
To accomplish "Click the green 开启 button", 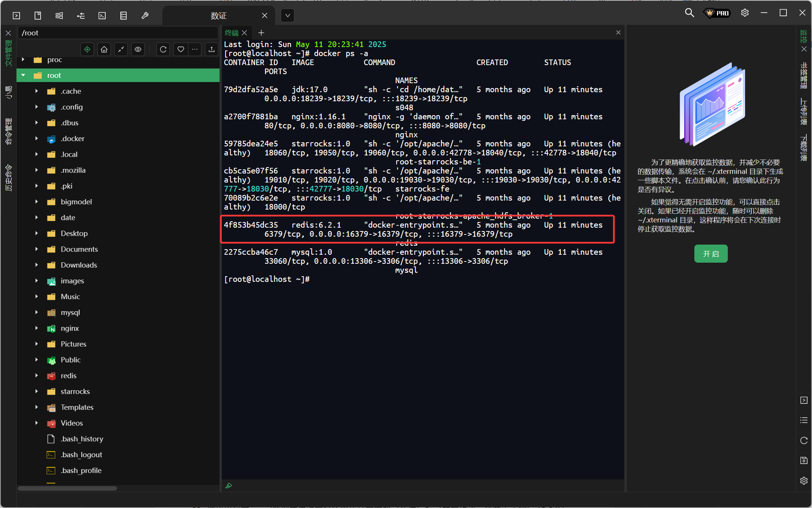I will pos(710,254).
